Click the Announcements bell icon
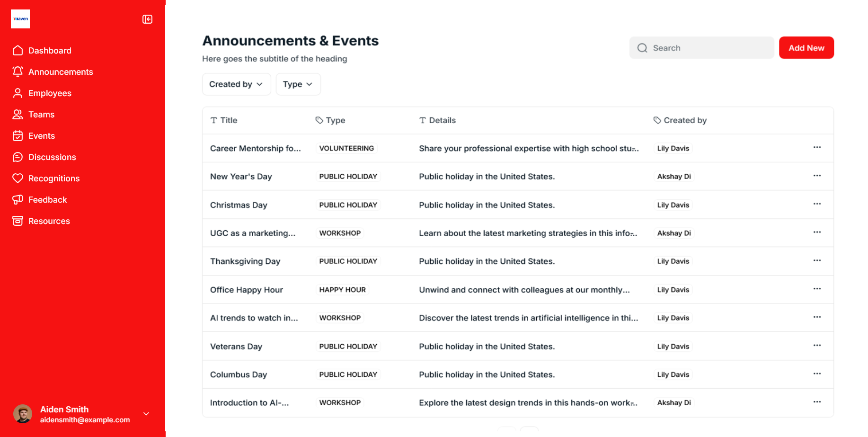The height and width of the screenshot is (437, 868). click(18, 72)
